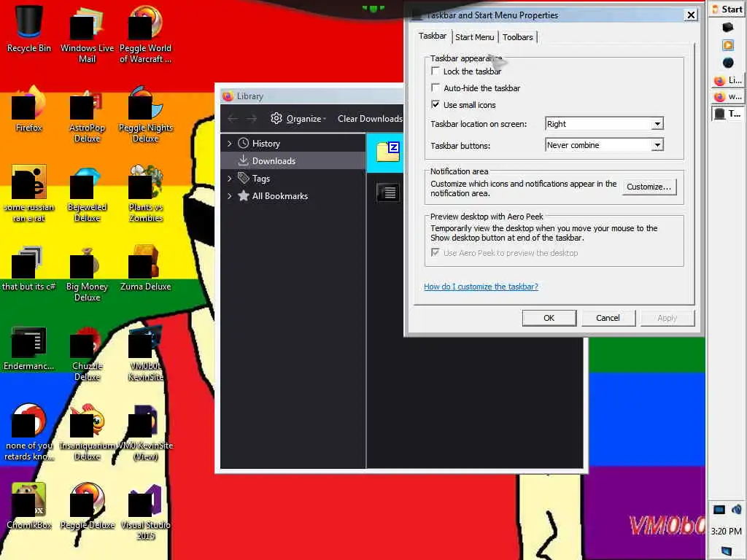
Task: Switch to the Start Menu tab
Action: click(474, 37)
